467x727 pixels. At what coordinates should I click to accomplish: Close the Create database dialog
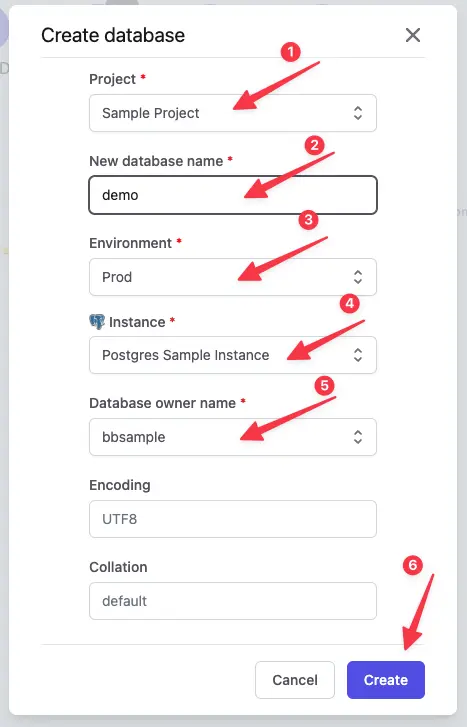tap(413, 35)
